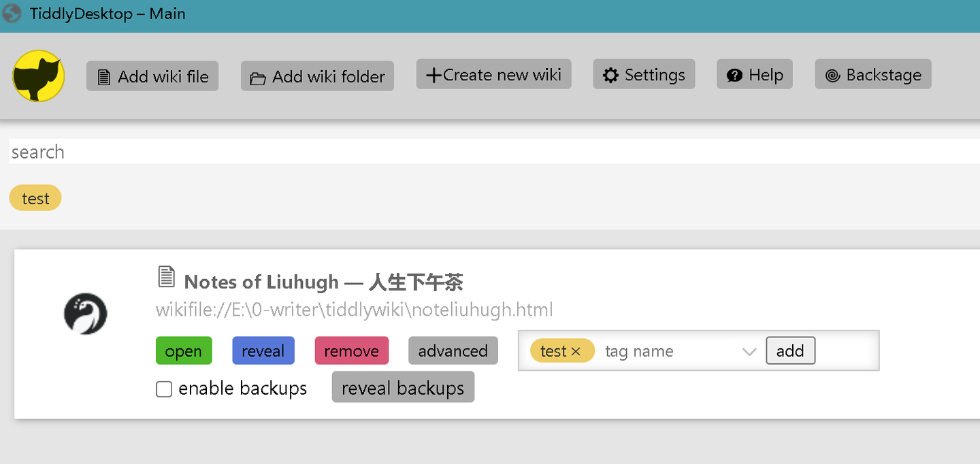Click the reveal backups button
Viewport: 980px width, 464px height.
[403, 386]
